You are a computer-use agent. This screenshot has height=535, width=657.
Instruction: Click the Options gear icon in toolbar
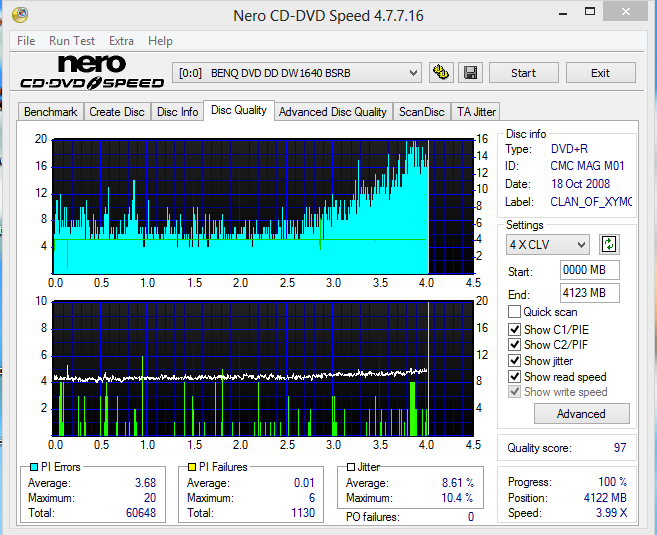[x=441, y=73]
